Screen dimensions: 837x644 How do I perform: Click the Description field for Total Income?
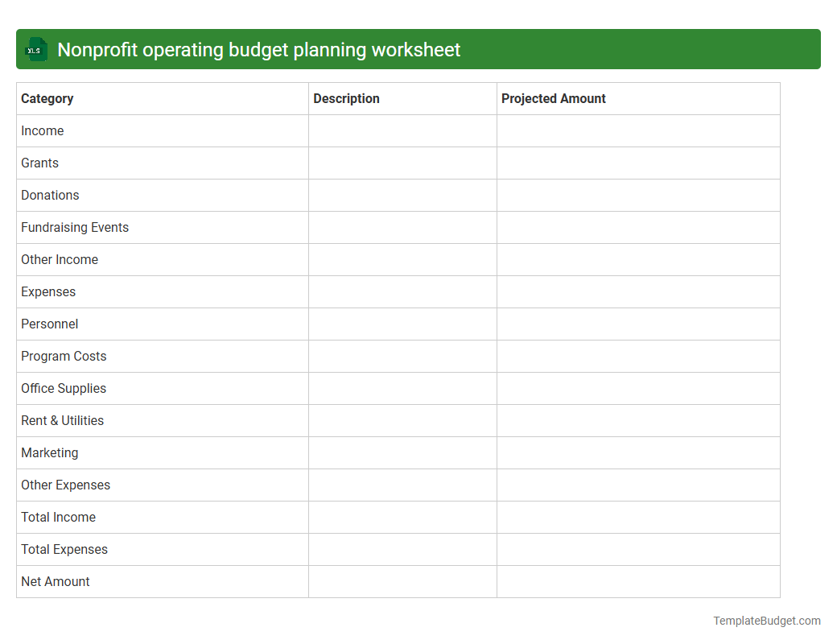pos(402,517)
